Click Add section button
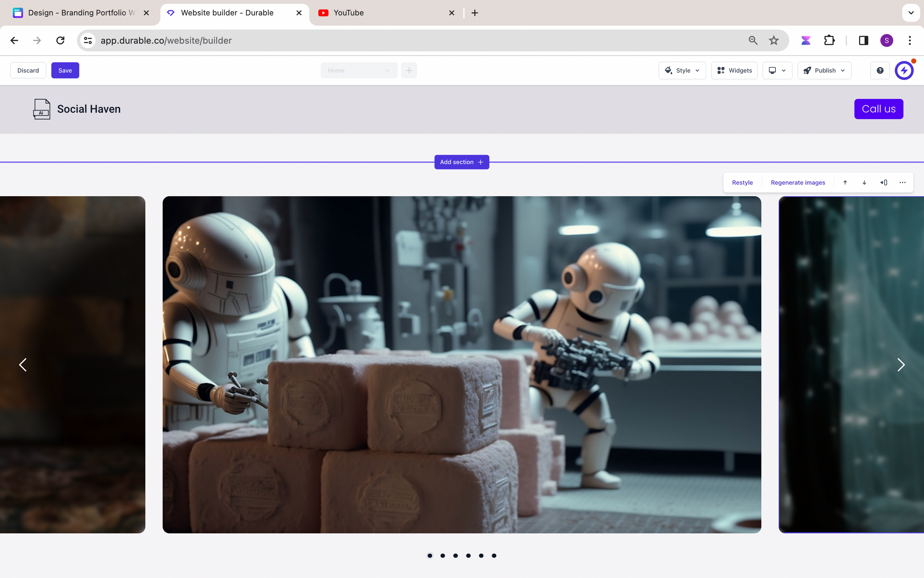Screen dimensions: 924x578 pyautogui.click(x=462, y=162)
